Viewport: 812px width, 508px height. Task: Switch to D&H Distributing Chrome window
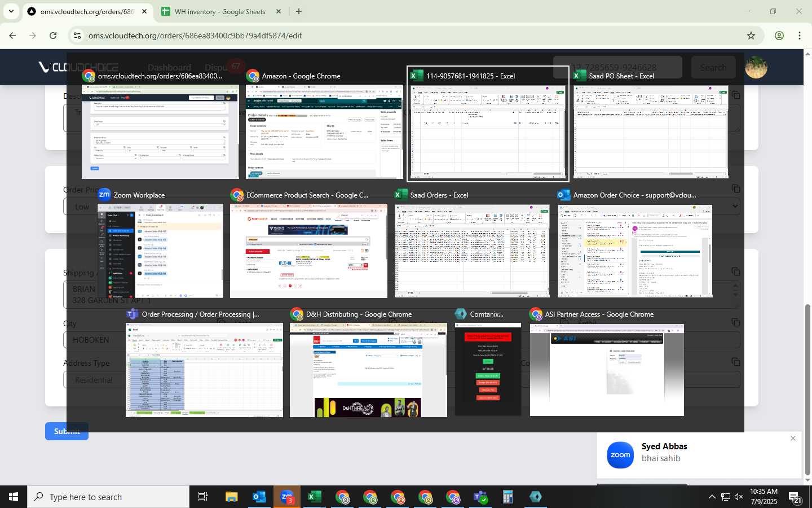click(x=368, y=370)
